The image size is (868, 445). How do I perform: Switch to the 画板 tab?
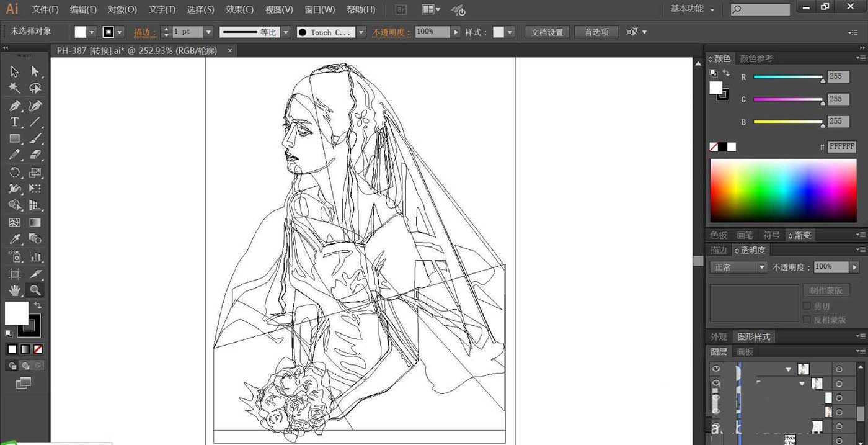tap(745, 352)
